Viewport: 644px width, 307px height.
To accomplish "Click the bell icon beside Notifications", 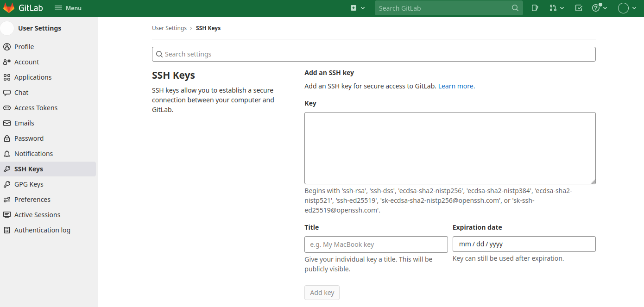I will point(6,154).
